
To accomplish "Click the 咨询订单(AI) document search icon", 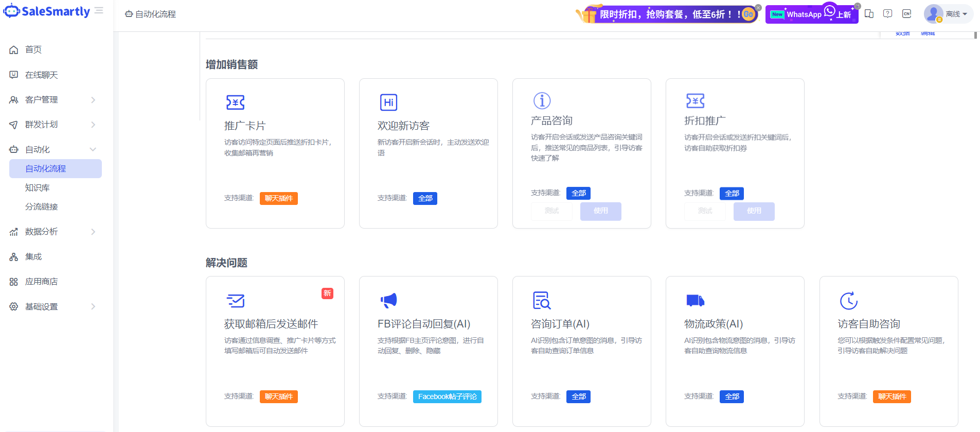I will 542,300.
